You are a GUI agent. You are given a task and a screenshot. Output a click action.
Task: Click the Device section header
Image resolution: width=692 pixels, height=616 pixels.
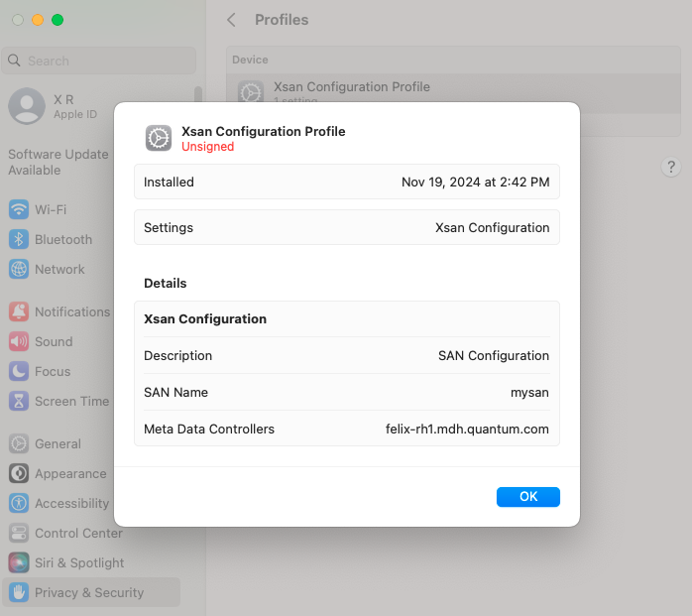click(x=250, y=60)
